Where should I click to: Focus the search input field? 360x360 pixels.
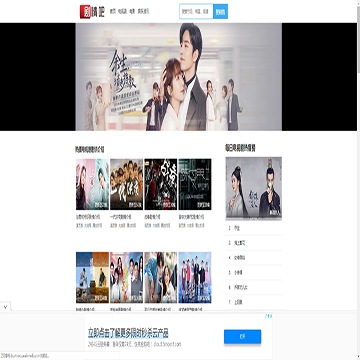click(x=196, y=11)
